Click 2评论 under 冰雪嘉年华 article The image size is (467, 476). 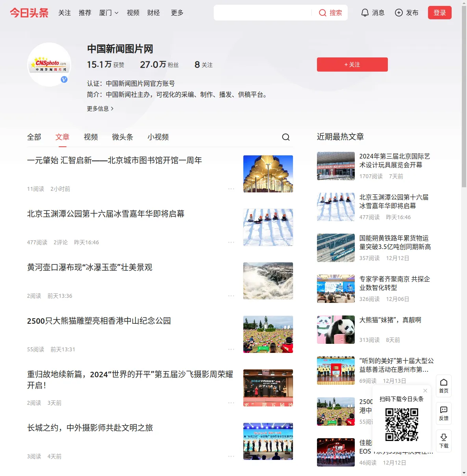click(x=61, y=242)
